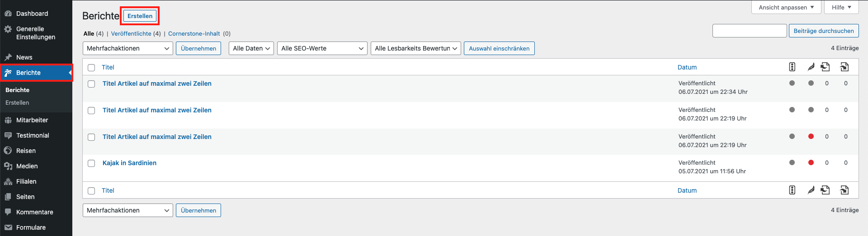Click the readability feather column icon
Image resolution: width=868 pixels, height=236 pixels.
(x=811, y=67)
